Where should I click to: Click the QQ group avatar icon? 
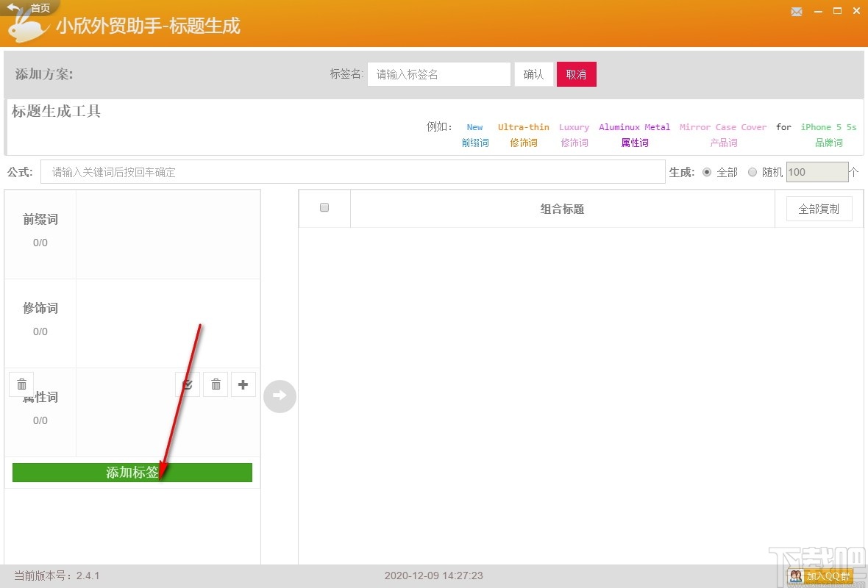796,576
